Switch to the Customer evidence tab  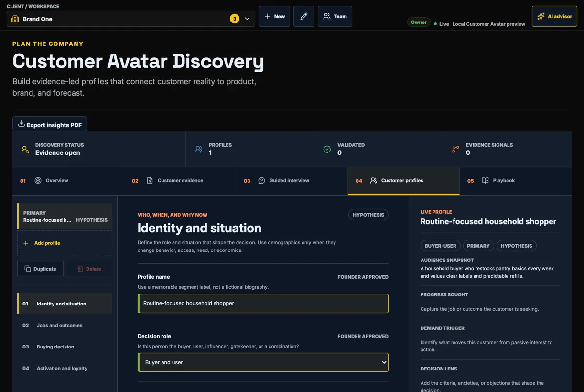click(x=180, y=181)
